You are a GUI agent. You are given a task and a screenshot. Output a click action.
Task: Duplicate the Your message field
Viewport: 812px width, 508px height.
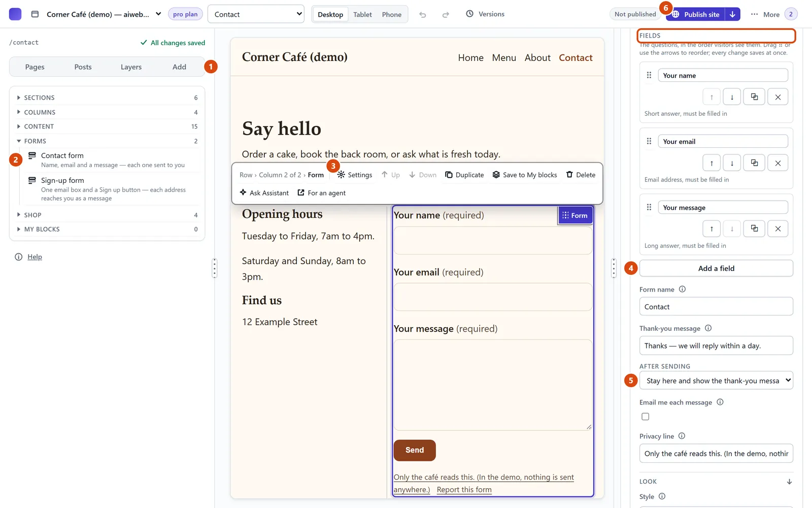tap(755, 229)
